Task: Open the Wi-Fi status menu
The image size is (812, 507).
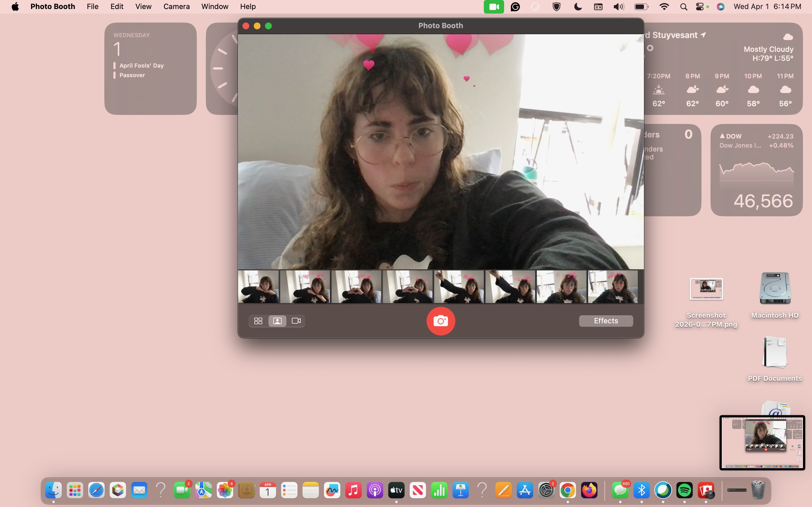Action: pyautogui.click(x=664, y=6)
